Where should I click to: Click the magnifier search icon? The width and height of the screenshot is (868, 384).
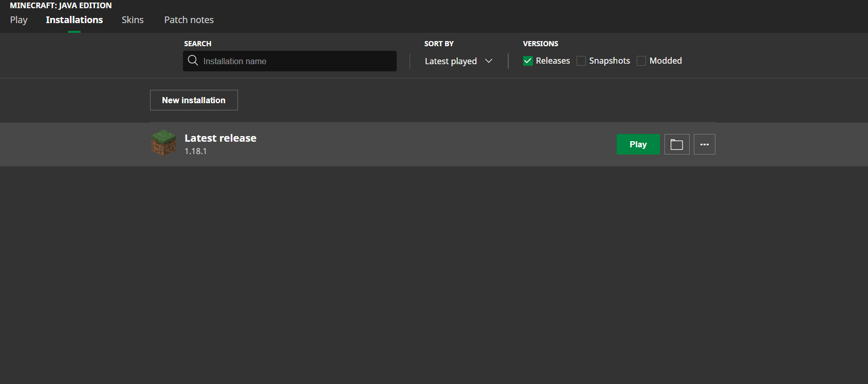pyautogui.click(x=193, y=61)
